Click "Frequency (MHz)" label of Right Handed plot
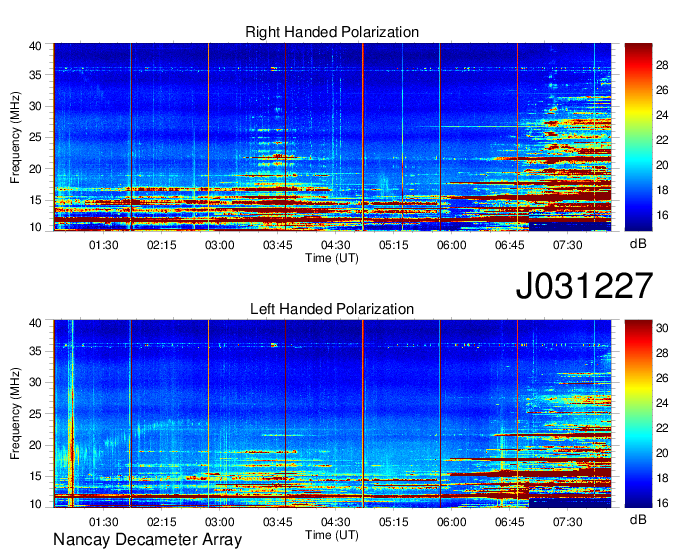Viewport: 680px width, 552px height. pyautogui.click(x=15, y=137)
